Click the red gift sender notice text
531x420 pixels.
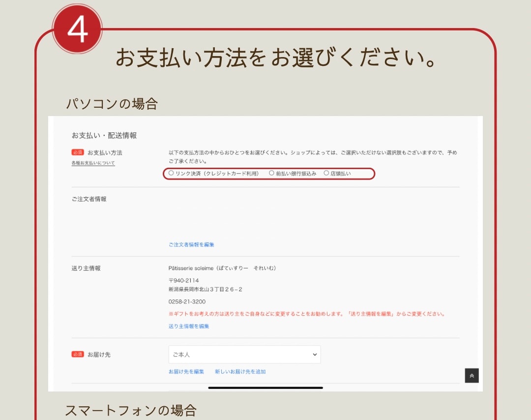pos(306,314)
